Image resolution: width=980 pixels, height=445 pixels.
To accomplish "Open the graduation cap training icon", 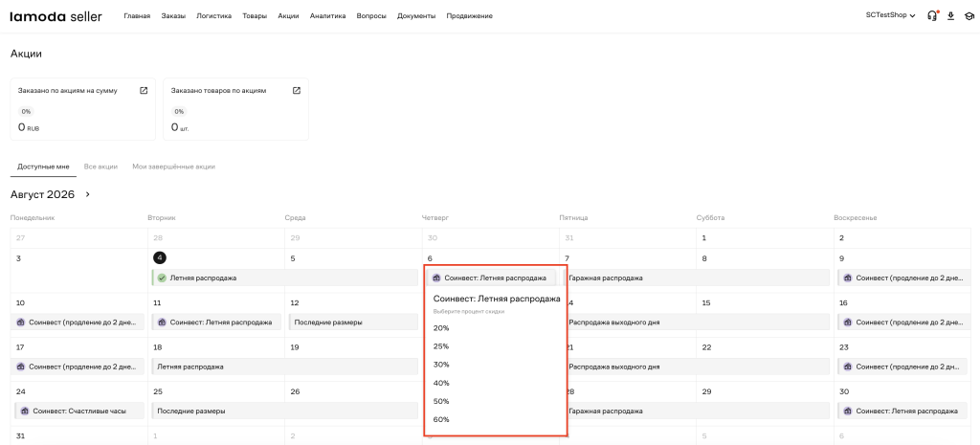I will [969, 15].
